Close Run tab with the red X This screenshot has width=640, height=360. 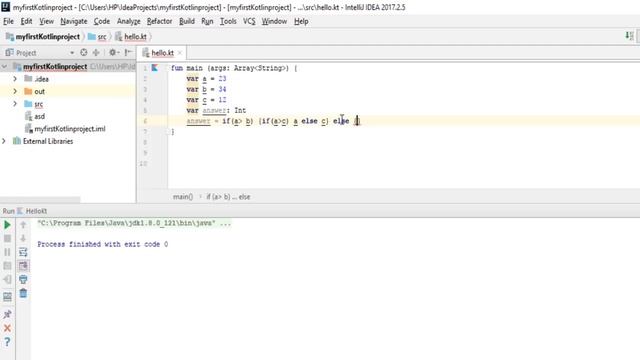click(x=7, y=328)
